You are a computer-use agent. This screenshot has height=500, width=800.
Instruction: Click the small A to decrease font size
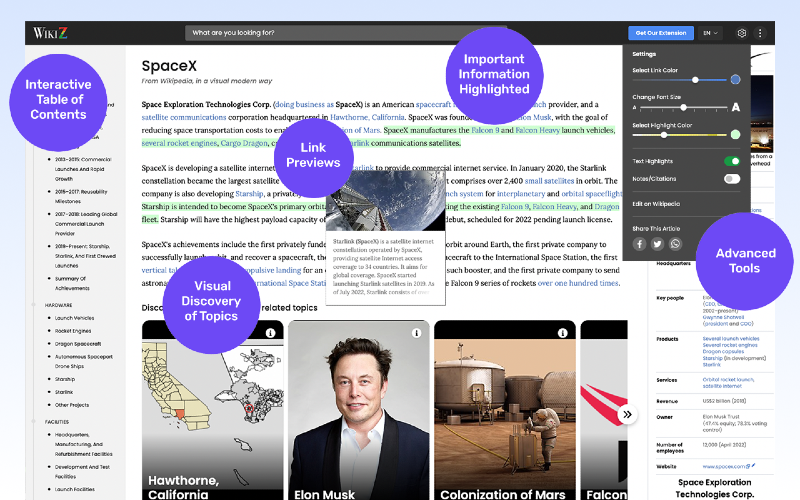634,108
